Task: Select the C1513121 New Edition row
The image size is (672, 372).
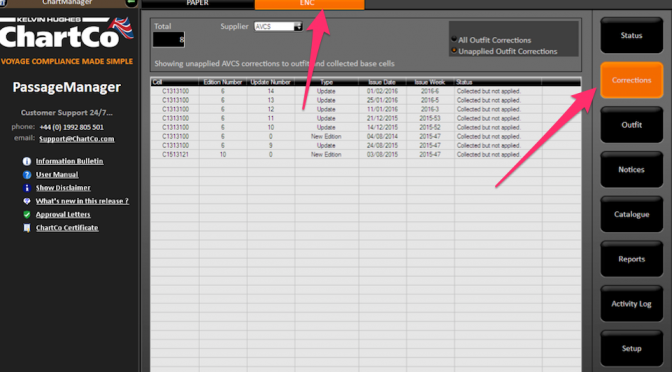Action: (x=366, y=154)
